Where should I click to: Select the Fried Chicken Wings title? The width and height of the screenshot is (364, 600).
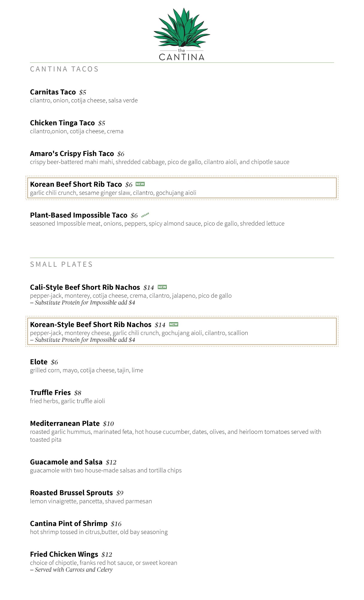coord(64,554)
